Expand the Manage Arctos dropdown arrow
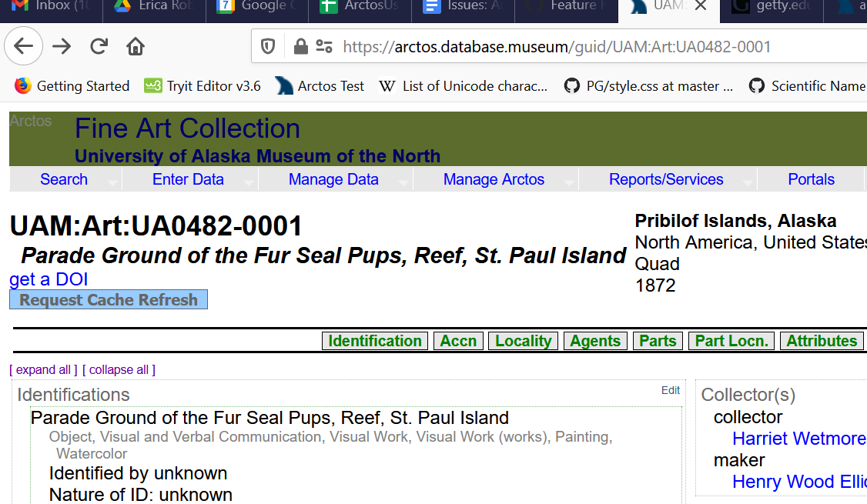Screen dimensions: 867x504 click(x=569, y=183)
